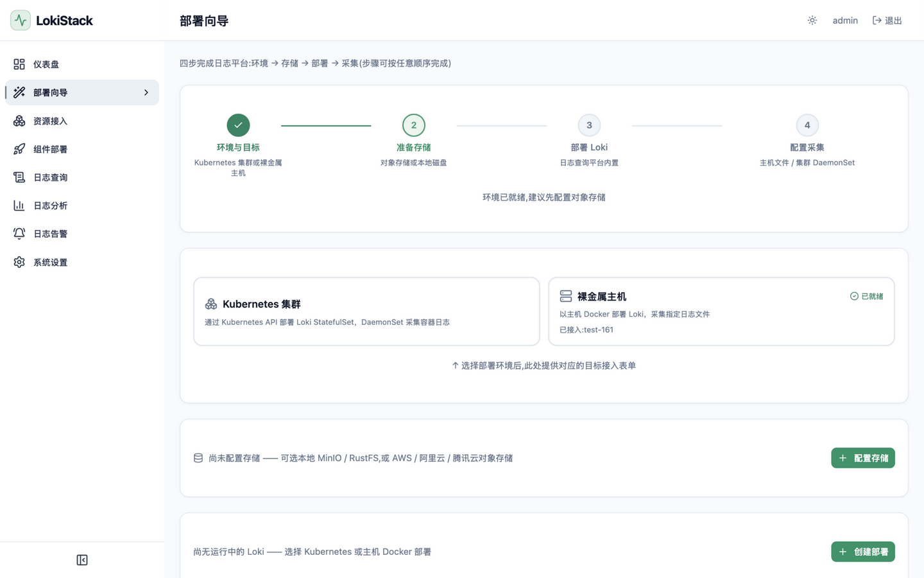
Task: Click the text 已接入:test-161
Action: [586, 329]
